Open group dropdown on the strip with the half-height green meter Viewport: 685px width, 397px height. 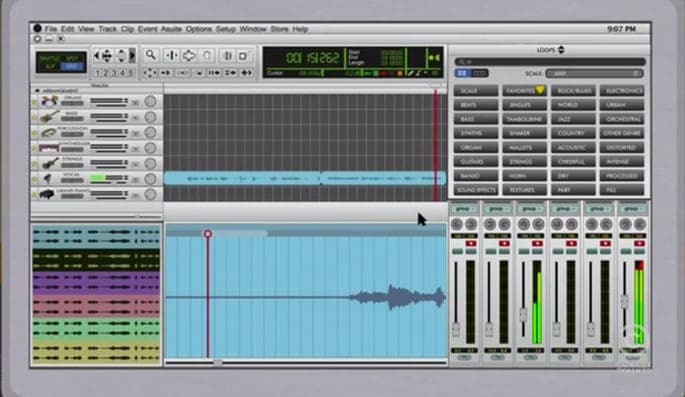click(530, 209)
